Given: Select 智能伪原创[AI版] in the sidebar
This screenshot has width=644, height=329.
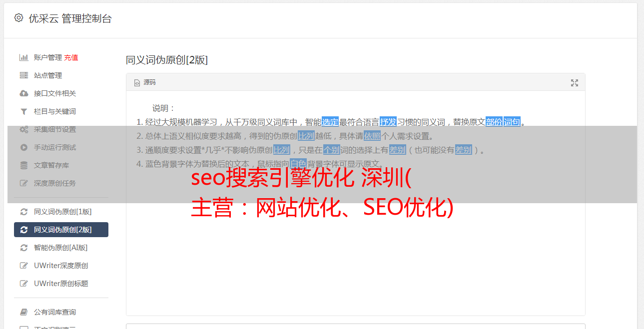Looking at the screenshot, I should coord(61,248).
